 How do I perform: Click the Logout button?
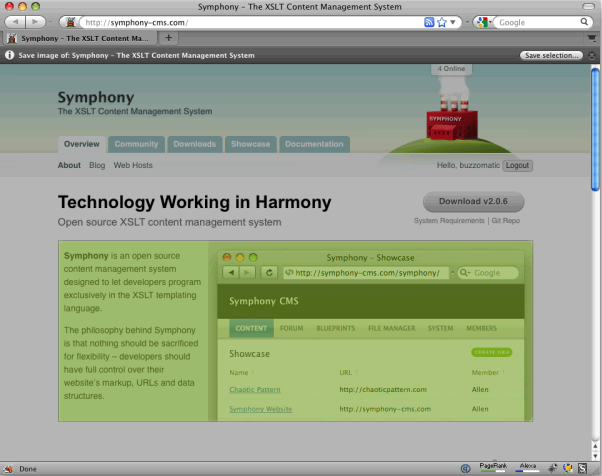[x=517, y=165]
